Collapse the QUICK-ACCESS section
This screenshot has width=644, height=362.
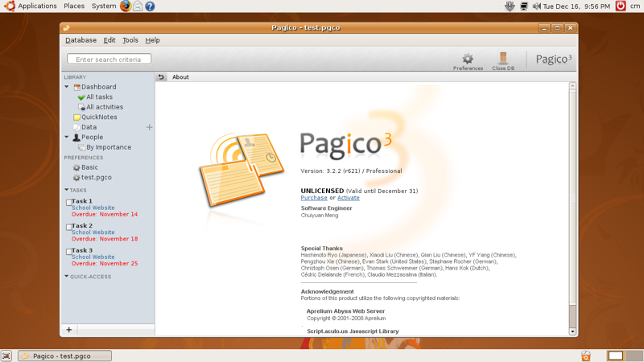pyautogui.click(x=67, y=276)
